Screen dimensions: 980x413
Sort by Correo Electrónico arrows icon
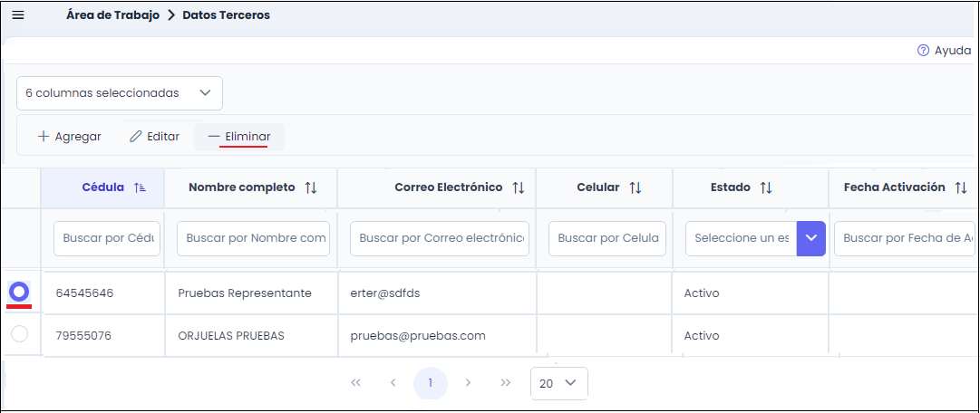519,187
